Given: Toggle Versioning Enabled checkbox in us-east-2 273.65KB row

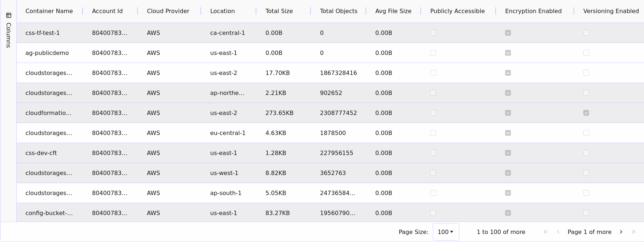Looking at the screenshot, I should coord(586,113).
